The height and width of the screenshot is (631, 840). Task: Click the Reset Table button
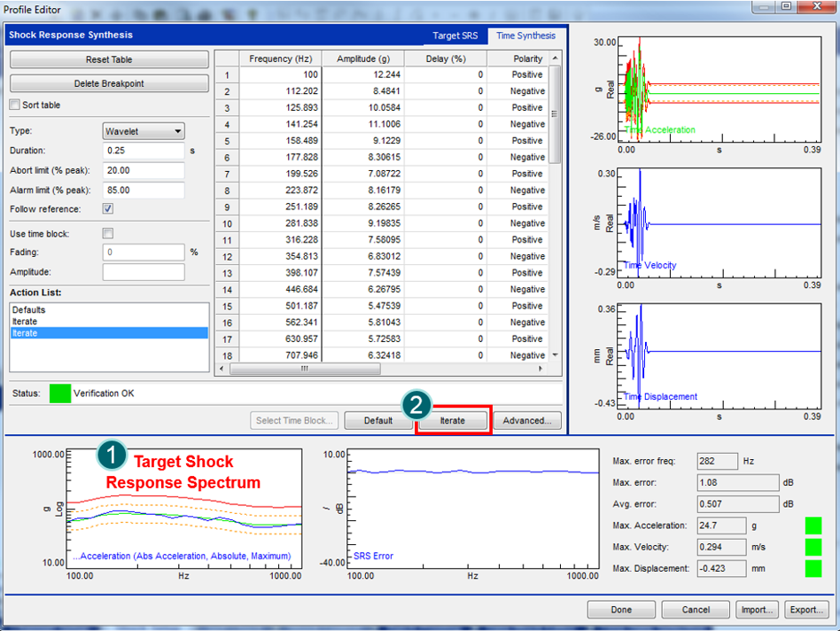109,59
